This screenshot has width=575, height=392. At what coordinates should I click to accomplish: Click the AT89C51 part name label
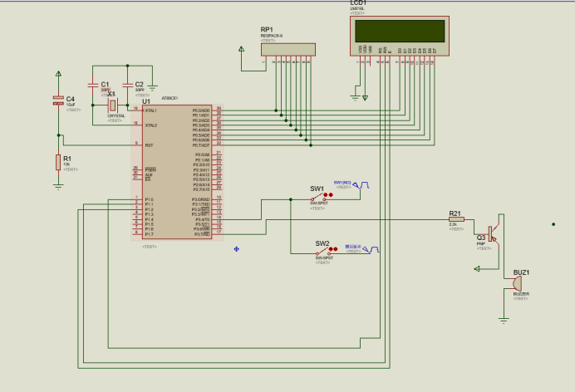pos(170,98)
